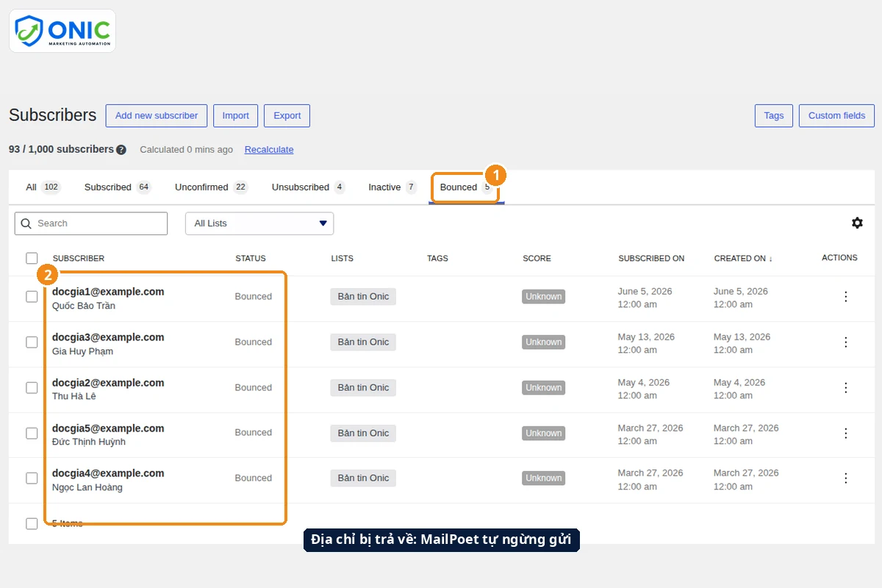Click Unknown score badge for docgia3
This screenshot has height=588, width=882.
[544, 343]
